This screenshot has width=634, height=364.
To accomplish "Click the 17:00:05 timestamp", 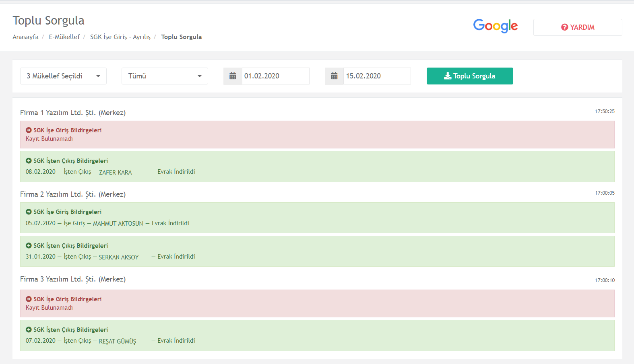I will click(x=605, y=193).
